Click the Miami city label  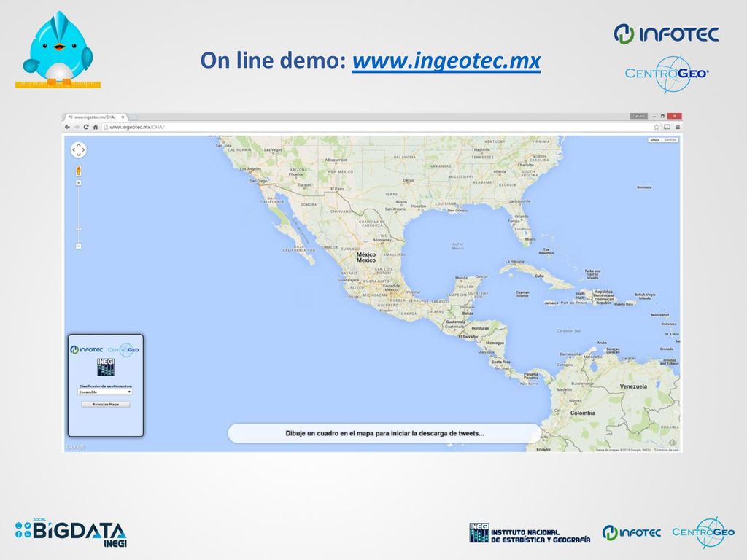pyautogui.click(x=530, y=239)
